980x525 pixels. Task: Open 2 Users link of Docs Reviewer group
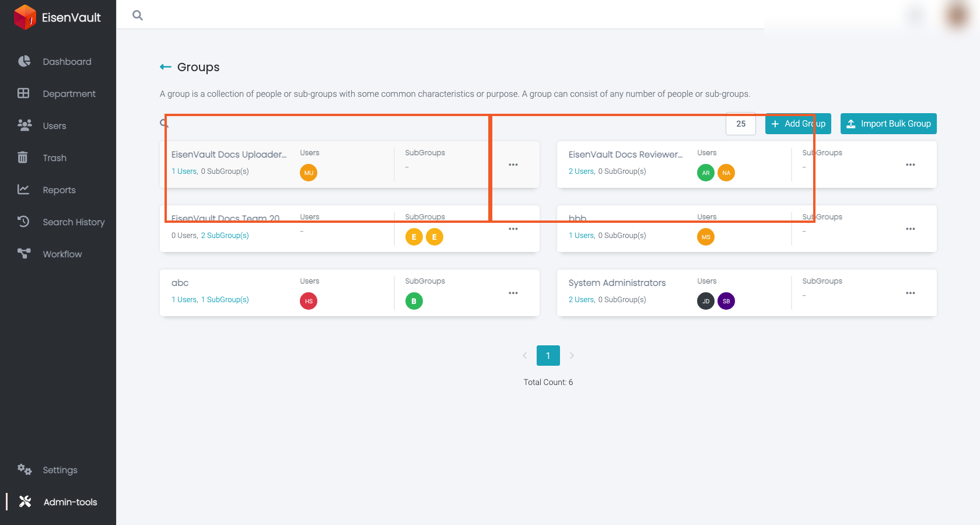coord(581,171)
